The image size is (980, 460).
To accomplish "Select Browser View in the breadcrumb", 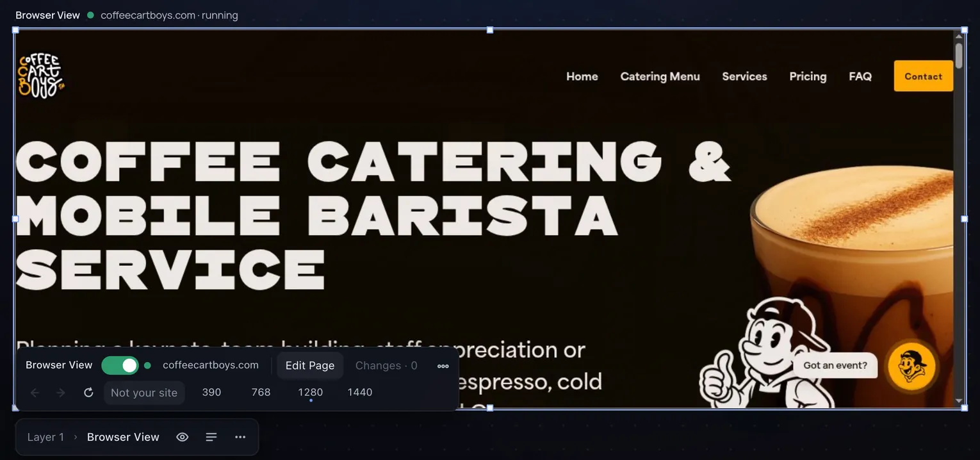I will point(123,437).
